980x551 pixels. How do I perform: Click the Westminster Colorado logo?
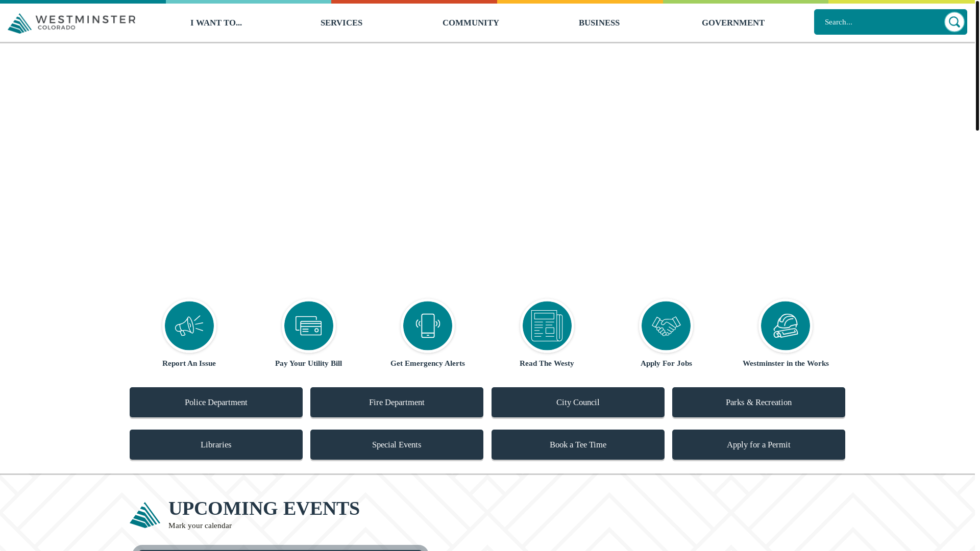pos(71,23)
